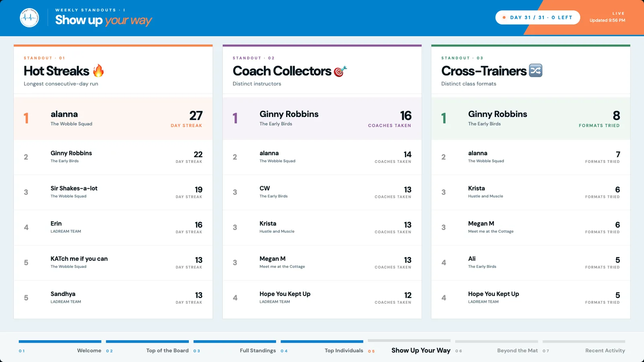Click the Live Updated 9:56 PM indicator

[x=607, y=17]
